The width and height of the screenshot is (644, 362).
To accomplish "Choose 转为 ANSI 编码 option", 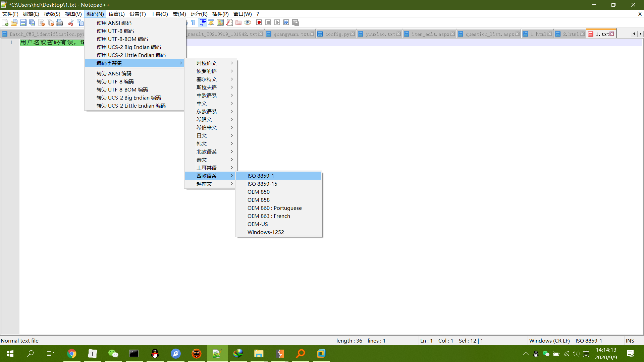I will (135, 73).
